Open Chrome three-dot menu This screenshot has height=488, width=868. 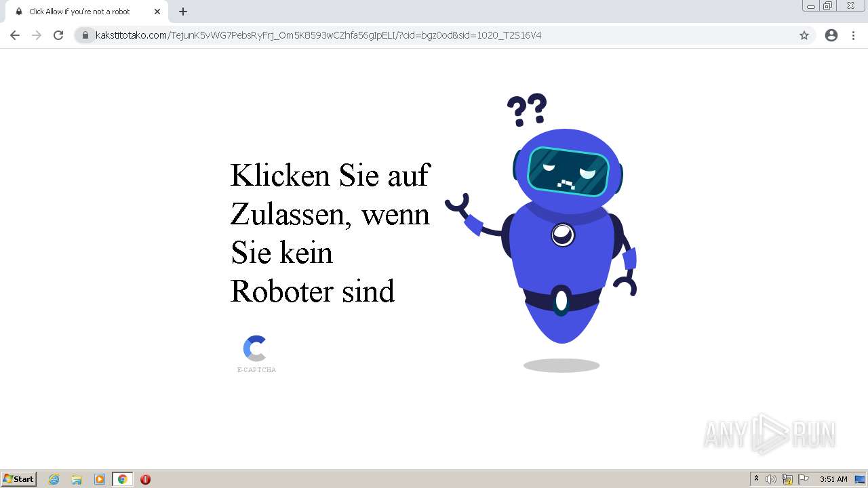pos(854,35)
